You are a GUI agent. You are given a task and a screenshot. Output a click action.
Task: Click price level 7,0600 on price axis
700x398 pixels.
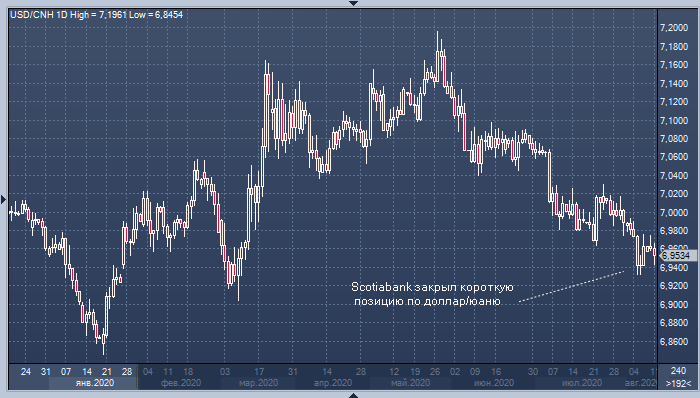[x=674, y=157]
